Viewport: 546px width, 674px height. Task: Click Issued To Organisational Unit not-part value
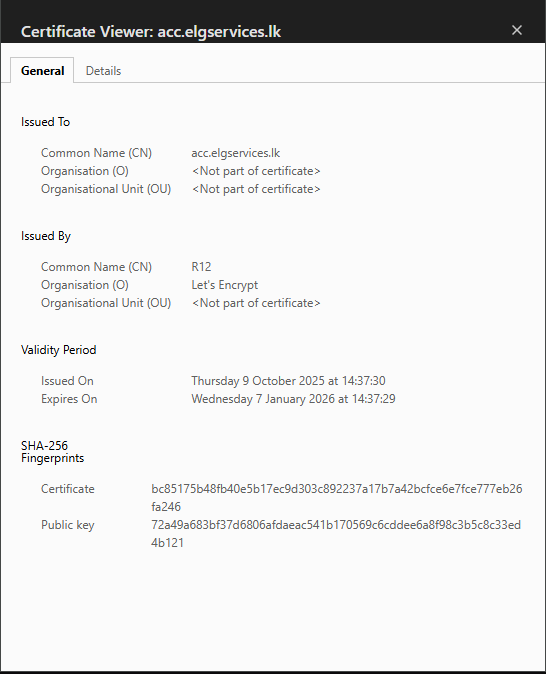(x=256, y=189)
